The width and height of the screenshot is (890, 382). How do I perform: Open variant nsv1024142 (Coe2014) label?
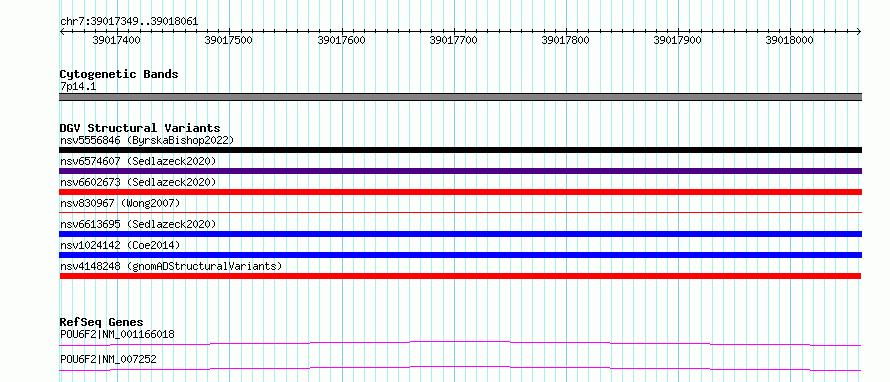[x=120, y=245]
